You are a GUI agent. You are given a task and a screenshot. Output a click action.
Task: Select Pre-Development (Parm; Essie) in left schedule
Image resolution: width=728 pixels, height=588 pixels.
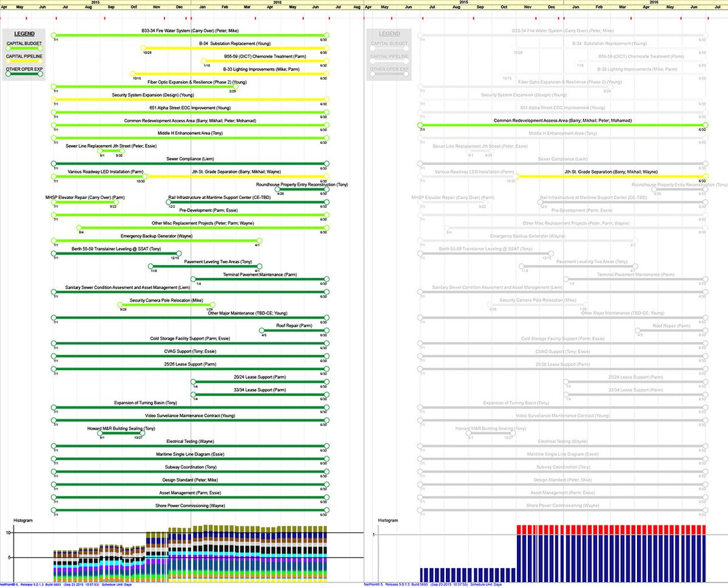(190, 215)
